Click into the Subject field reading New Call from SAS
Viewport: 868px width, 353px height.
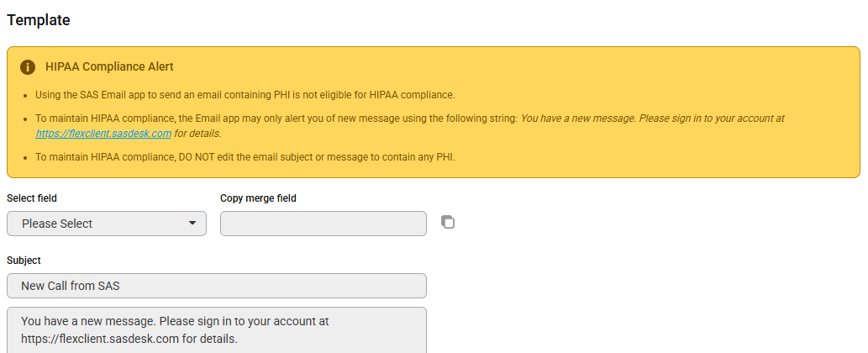click(x=217, y=286)
